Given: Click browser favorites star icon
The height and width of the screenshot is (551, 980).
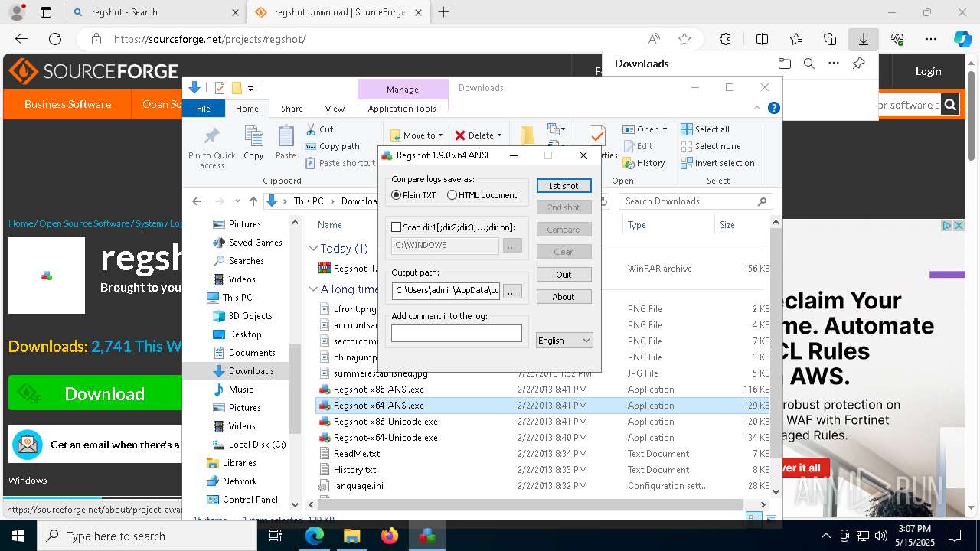Looking at the screenshot, I should coord(684,39).
